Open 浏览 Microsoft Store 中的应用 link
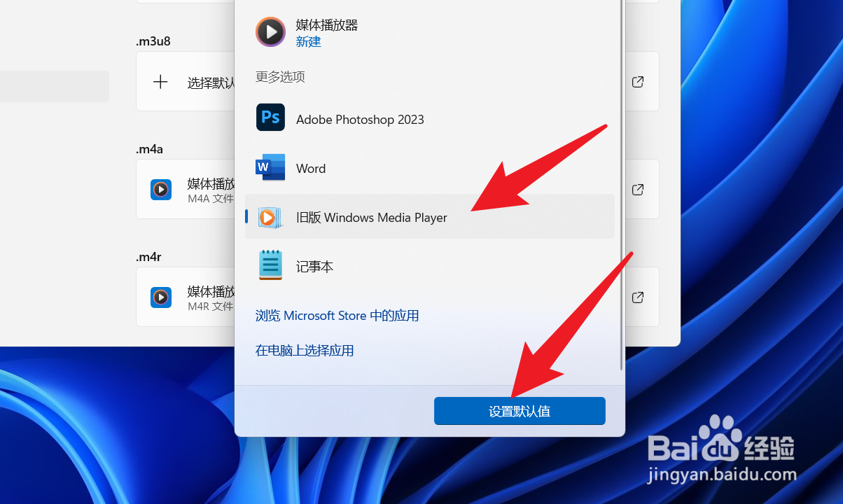The image size is (843, 504). [x=337, y=316]
